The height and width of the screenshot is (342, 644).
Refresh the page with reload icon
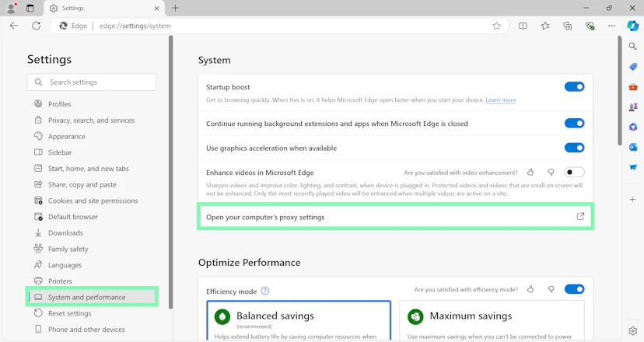pos(36,26)
